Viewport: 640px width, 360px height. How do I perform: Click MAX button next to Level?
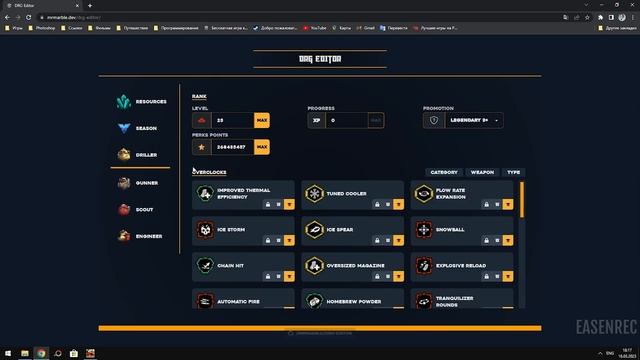pos(262,120)
